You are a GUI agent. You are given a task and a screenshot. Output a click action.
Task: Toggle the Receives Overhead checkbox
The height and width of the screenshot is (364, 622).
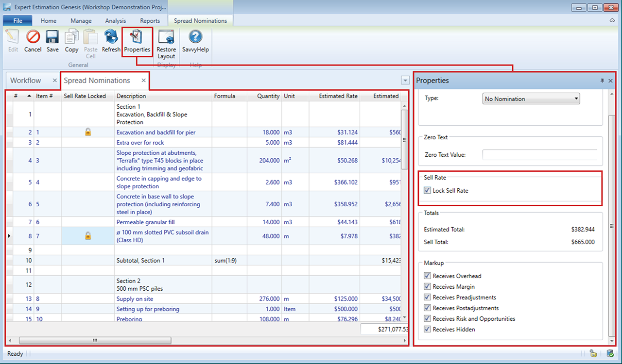click(427, 276)
